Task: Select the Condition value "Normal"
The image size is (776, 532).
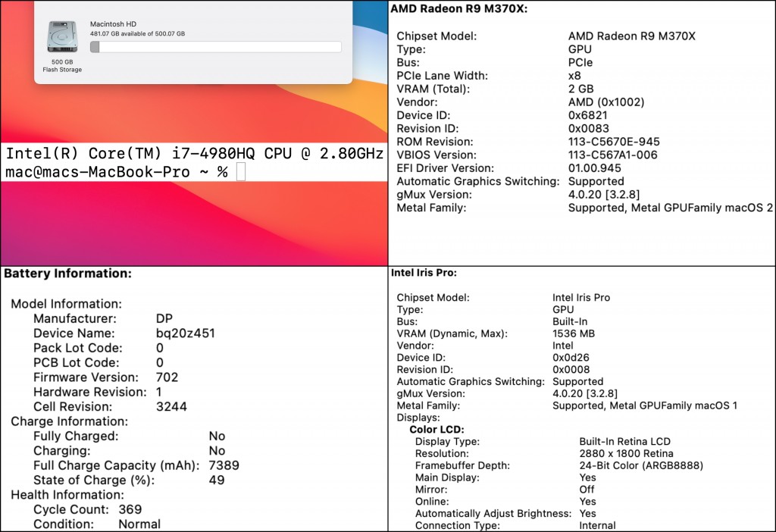Action: 139,524
